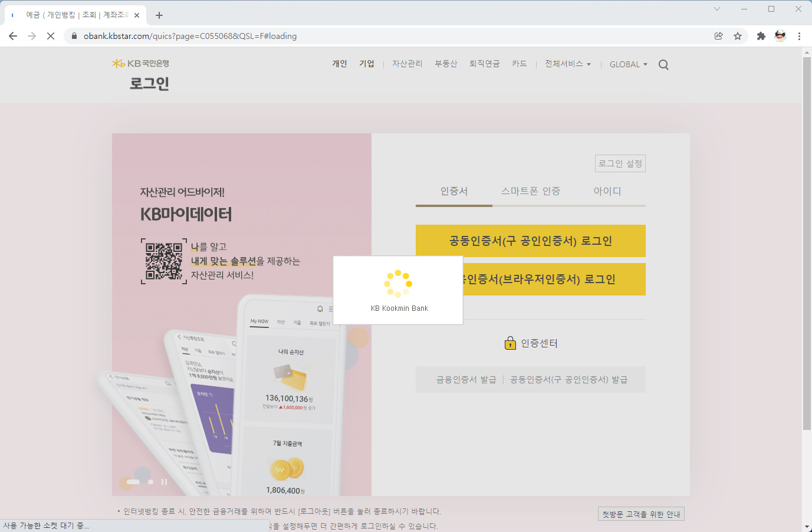
Task: Click the browser back arrow
Action: [13, 36]
